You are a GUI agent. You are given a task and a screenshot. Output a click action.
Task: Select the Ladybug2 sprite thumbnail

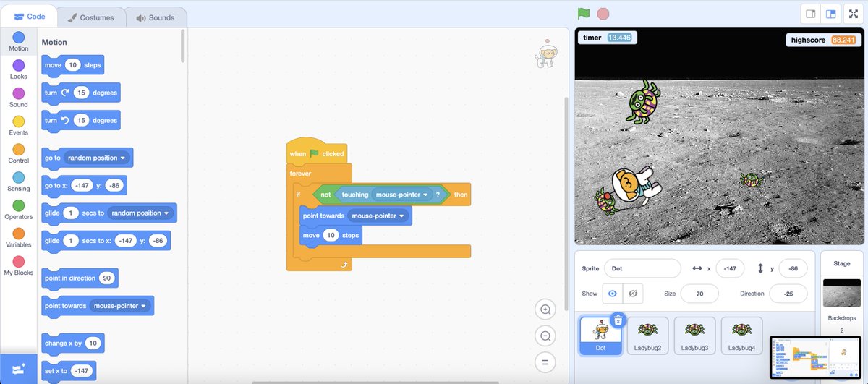[x=647, y=336]
